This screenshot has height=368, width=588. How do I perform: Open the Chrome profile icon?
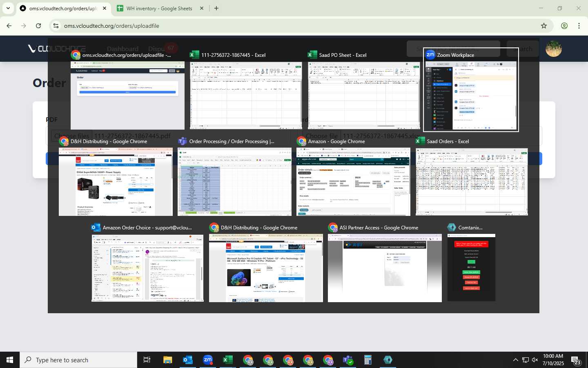pyautogui.click(x=564, y=26)
